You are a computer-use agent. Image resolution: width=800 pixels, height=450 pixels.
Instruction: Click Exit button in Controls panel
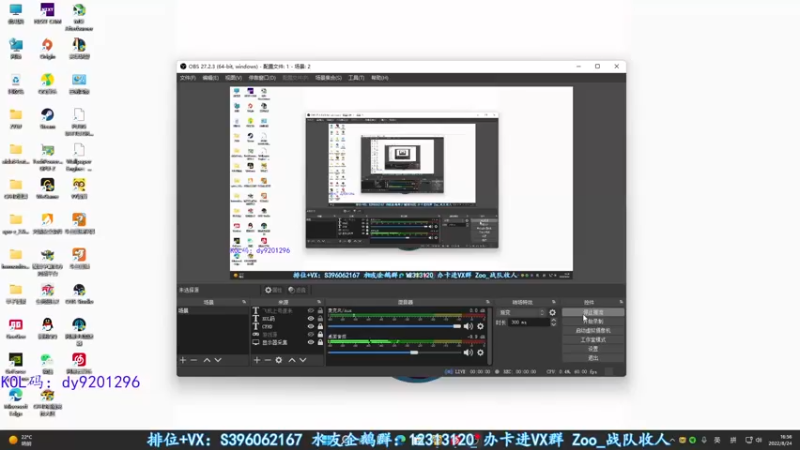tap(593, 358)
